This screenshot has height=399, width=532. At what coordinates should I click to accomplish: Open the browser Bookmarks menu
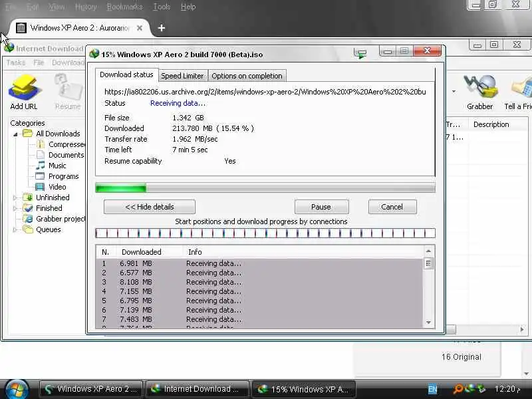pos(125,7)
